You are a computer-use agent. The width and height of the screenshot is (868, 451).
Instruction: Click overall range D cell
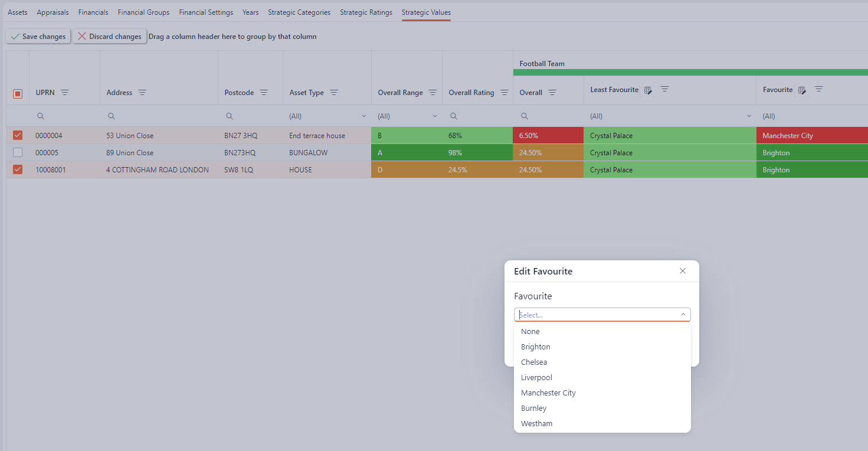pyautogui.click(x=407, y=170)
